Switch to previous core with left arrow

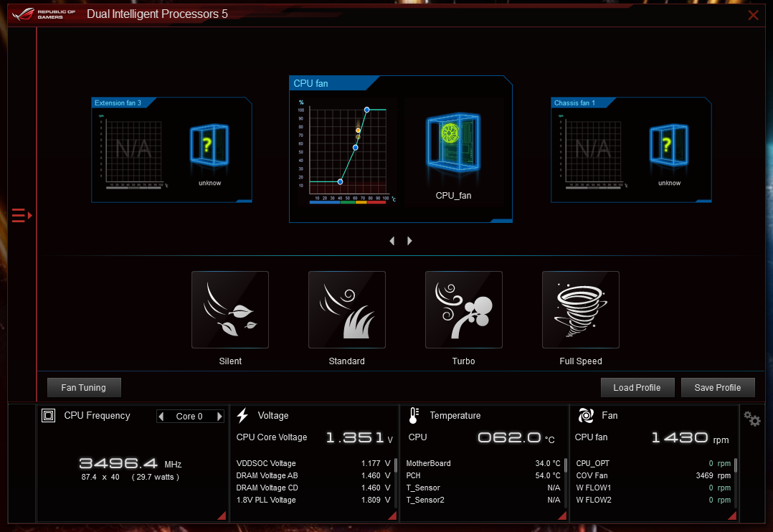161,416
